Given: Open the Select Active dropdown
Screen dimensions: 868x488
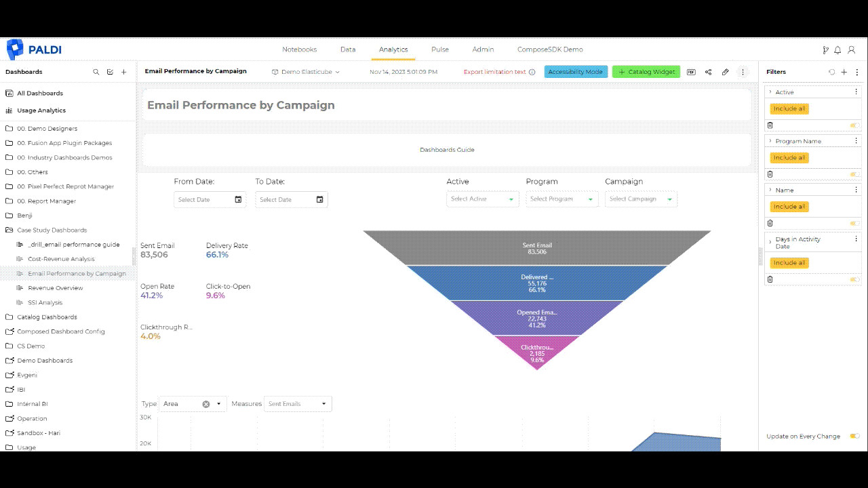Looking at the screenshot, I should (483, 199).
